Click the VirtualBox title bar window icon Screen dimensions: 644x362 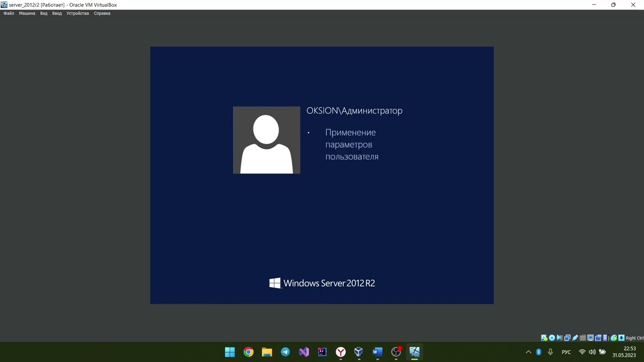[4, 5]
